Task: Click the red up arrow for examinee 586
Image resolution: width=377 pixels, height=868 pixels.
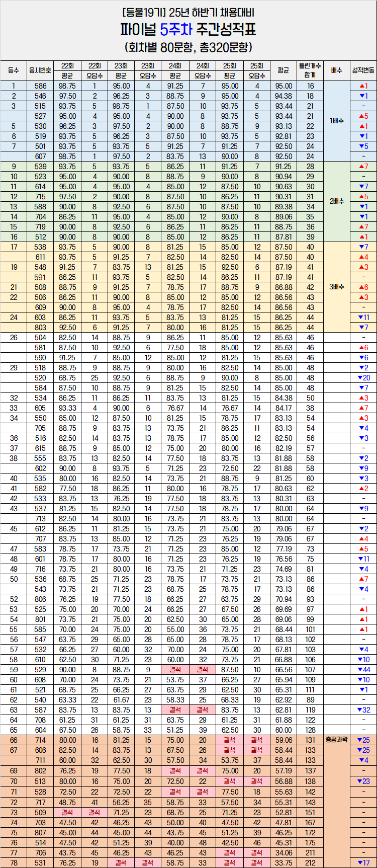Action: [363, 86]
